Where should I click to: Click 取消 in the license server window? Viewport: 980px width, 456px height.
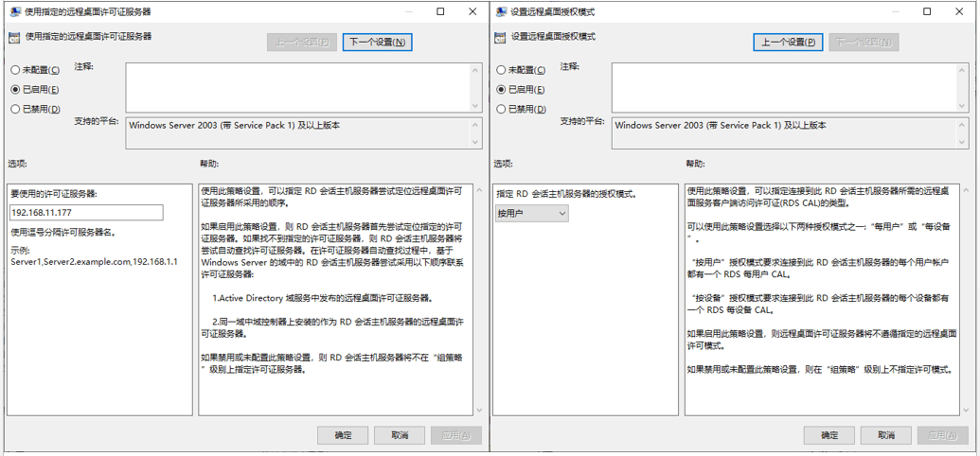(400, 435)
